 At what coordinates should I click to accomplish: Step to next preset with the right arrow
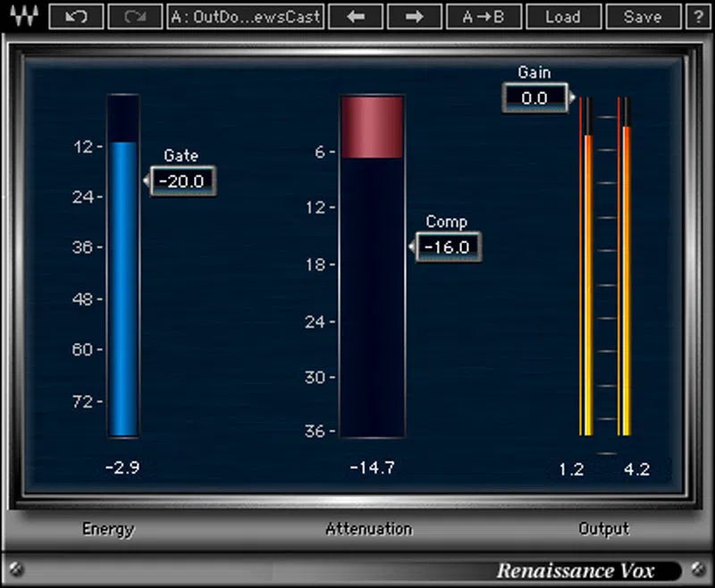click(x=414, y=16)
